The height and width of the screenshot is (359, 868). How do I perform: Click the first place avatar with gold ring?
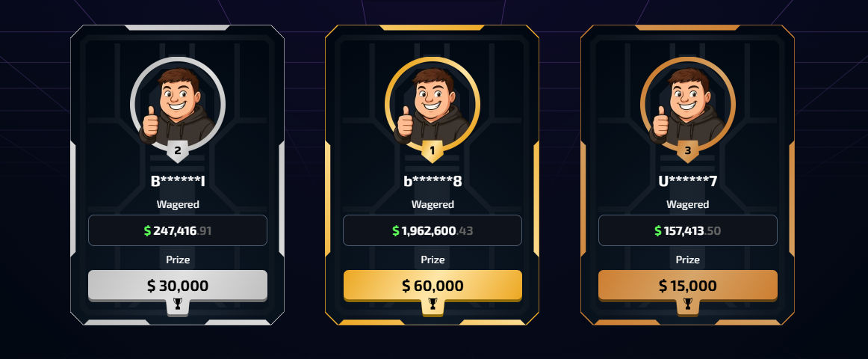(433, 104)
